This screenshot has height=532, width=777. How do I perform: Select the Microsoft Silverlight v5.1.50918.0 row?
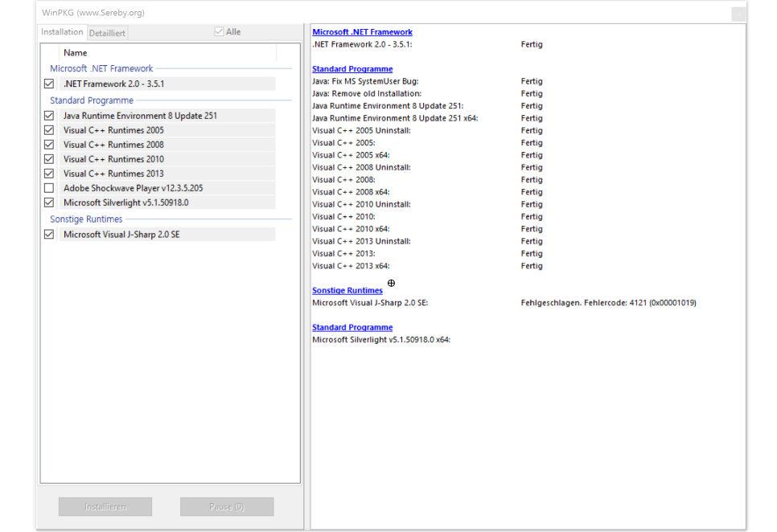167,203
